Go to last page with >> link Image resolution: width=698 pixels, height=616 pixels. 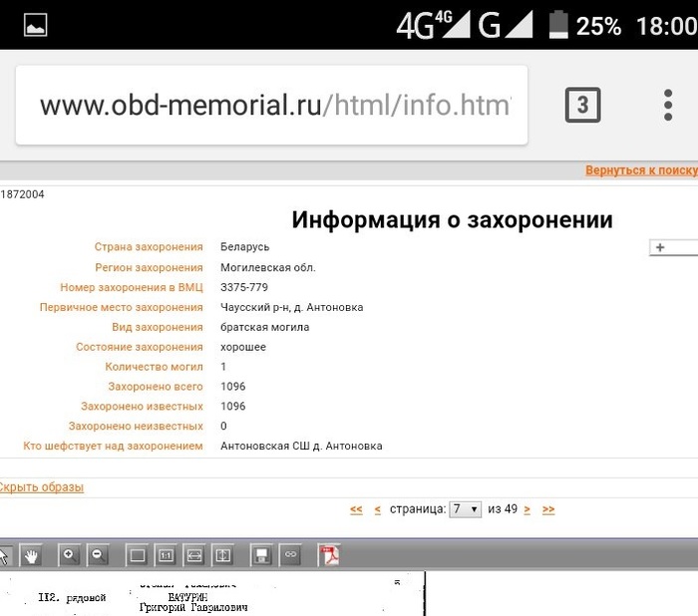click(548, 509)
